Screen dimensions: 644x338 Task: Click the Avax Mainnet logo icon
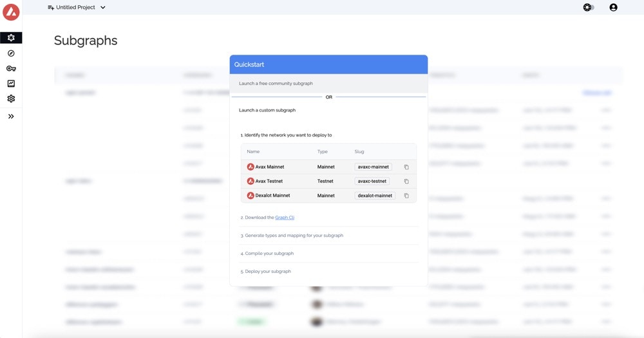[251, 167]
